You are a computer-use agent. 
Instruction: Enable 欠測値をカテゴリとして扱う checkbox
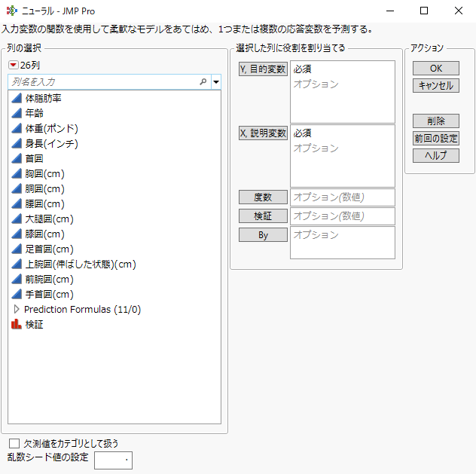click(x=14, y=443)
